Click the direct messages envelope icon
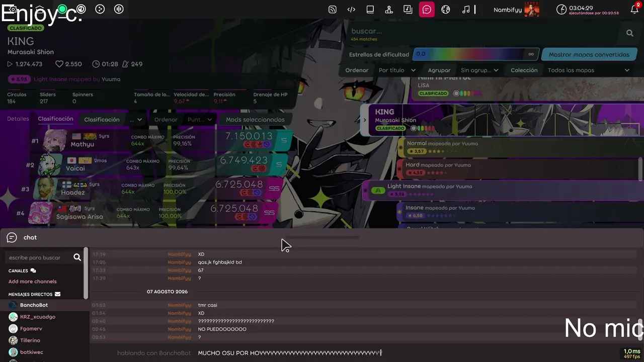Screen dimensions: 644x362 [57, 294]
